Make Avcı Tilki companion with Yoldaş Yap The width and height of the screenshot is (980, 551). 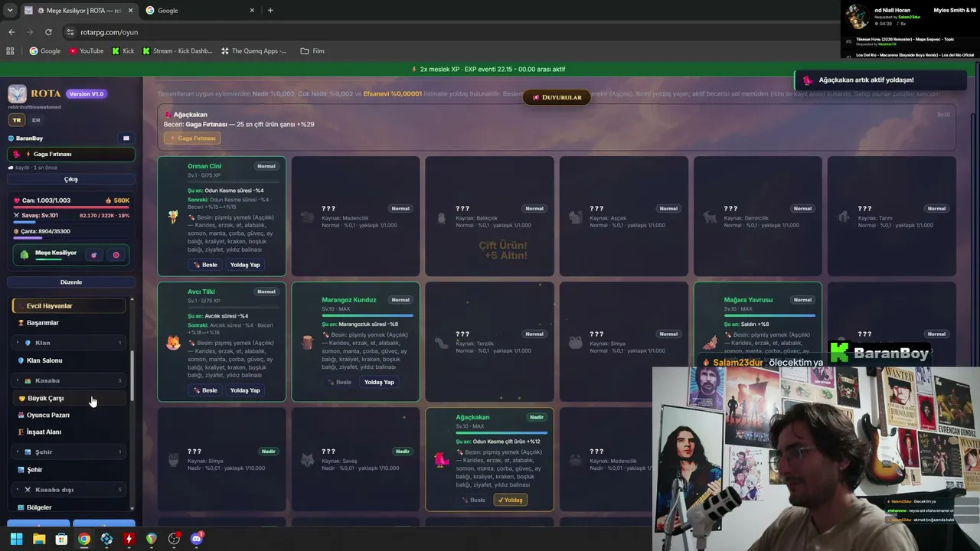pos(245,390)
